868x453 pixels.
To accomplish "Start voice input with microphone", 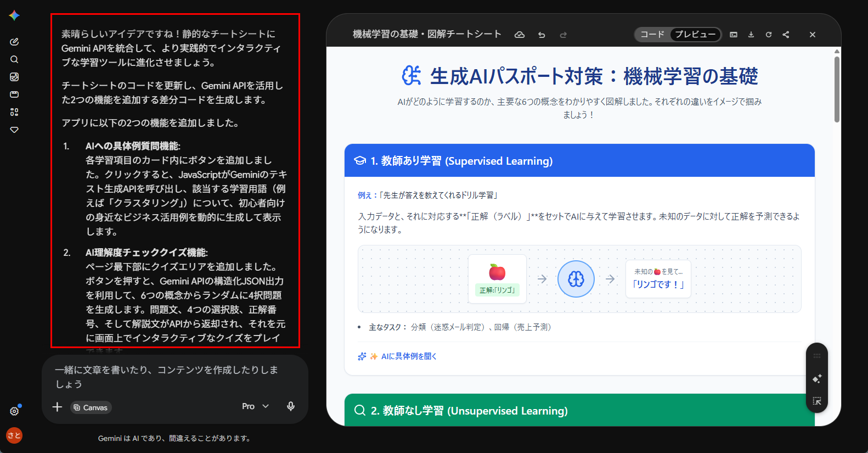I will coord(291,406).
